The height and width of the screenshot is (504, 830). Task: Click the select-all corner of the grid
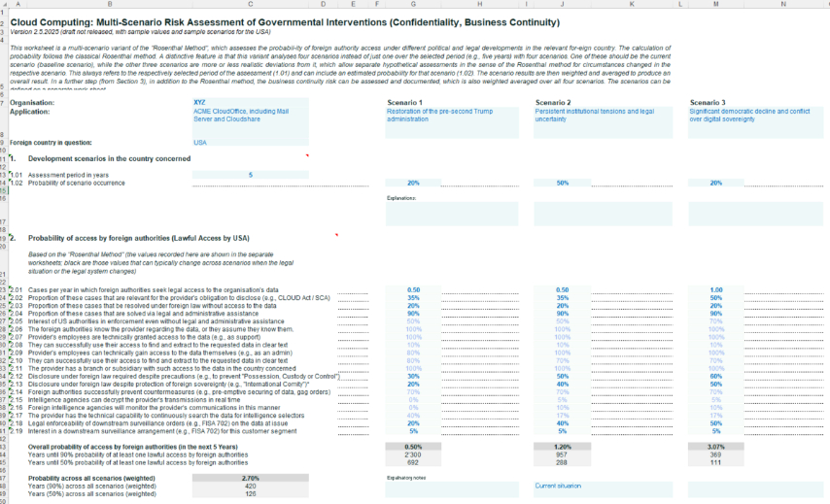tap(4, 4)
